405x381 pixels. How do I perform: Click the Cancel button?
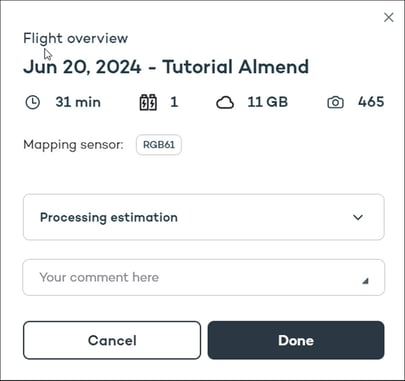click(112, 340)
